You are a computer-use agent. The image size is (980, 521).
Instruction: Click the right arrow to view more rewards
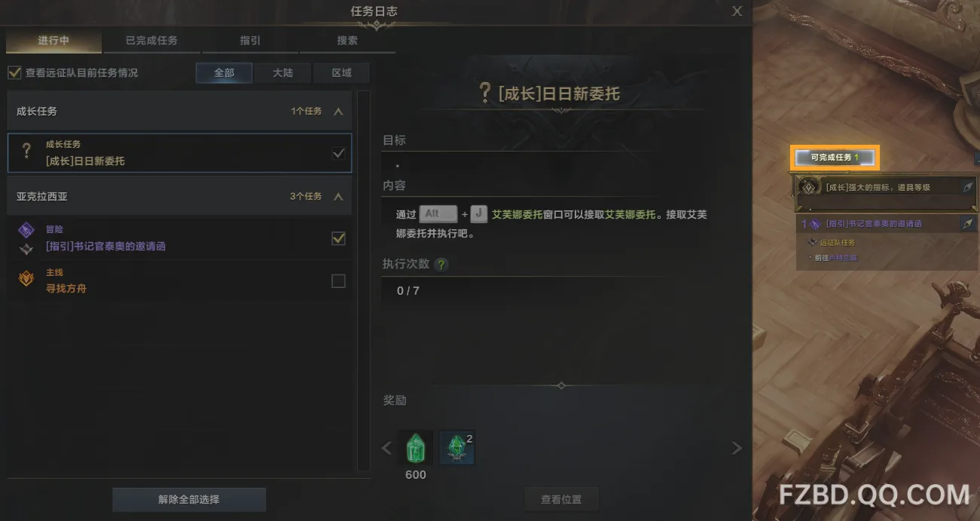point(737,449)
